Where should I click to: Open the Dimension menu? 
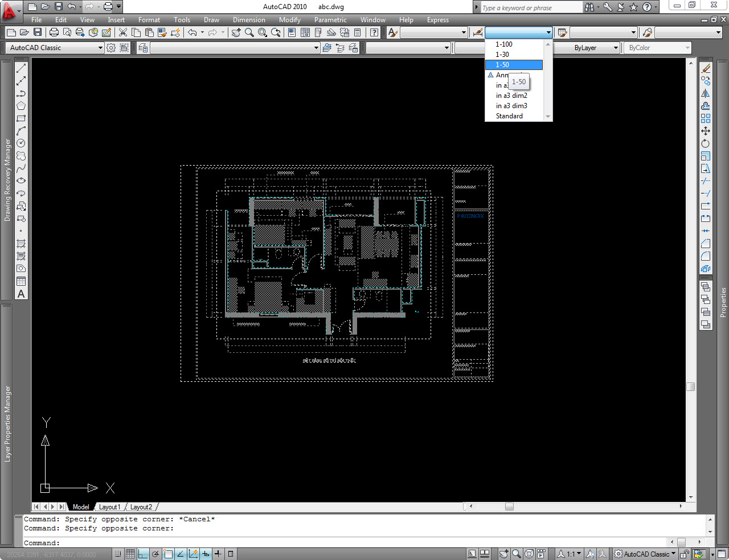point(249,20)
